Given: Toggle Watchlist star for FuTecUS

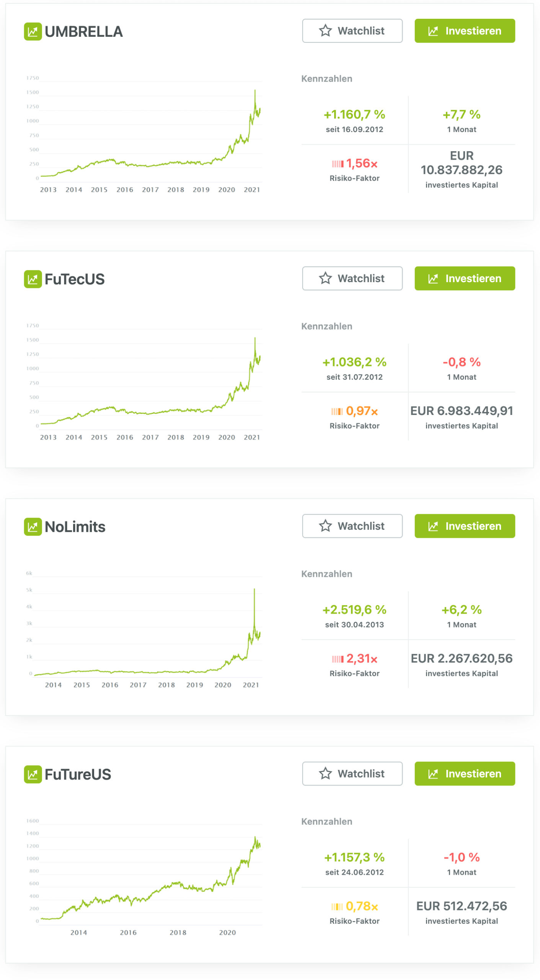Looking at the screenshot, I should click(352, 278).
